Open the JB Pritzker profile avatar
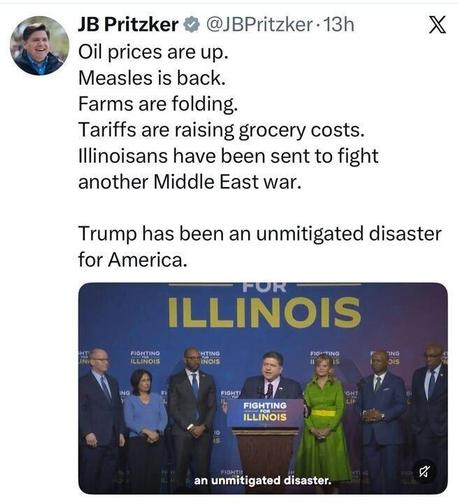 [39, 45]
